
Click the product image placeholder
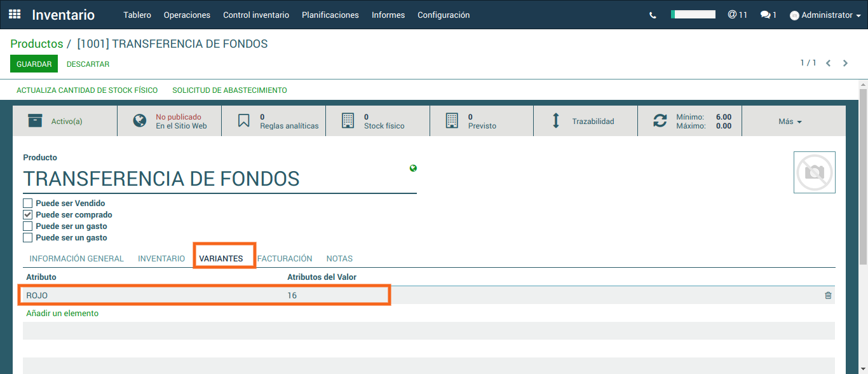coord(814,172)
